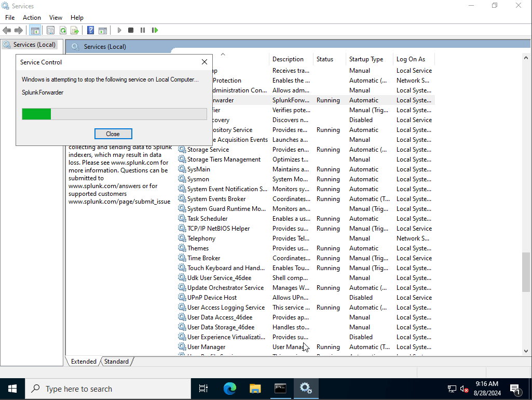Select Touch Keyboard and Handwriting service
This screenshot has width=532, height=400.
[x=306, y=268]
